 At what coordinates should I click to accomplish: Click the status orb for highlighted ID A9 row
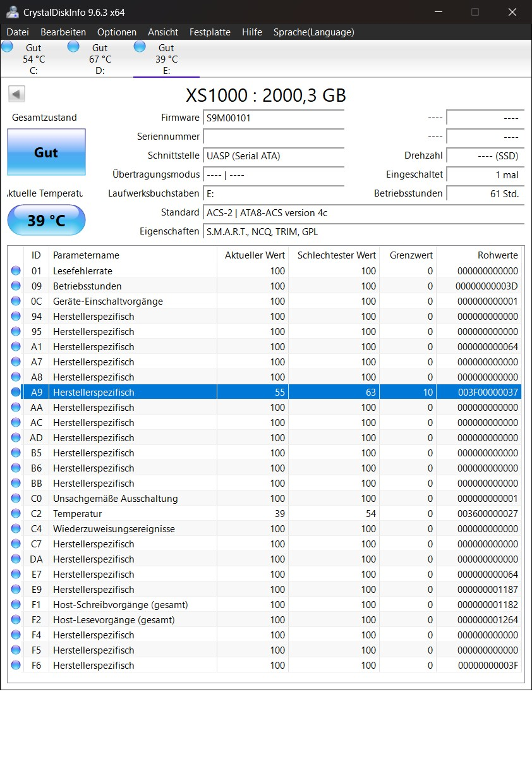[16, 393]
